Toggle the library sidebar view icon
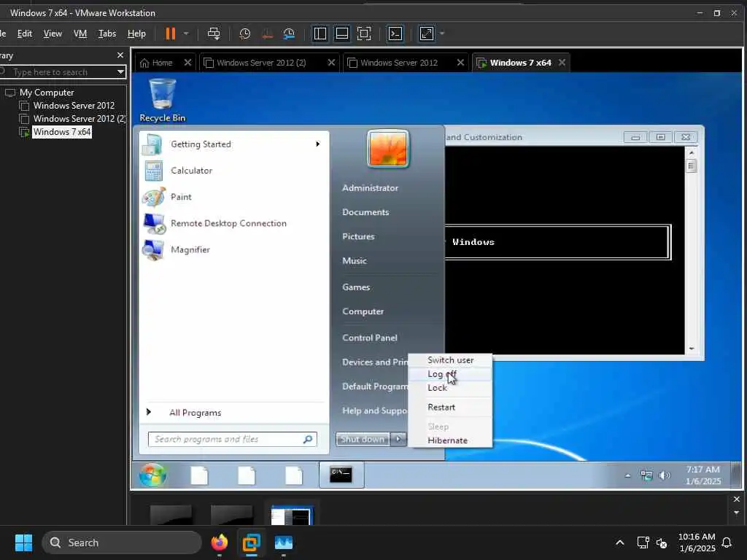Screen dimensions: 747x560 tap(320, 34)
